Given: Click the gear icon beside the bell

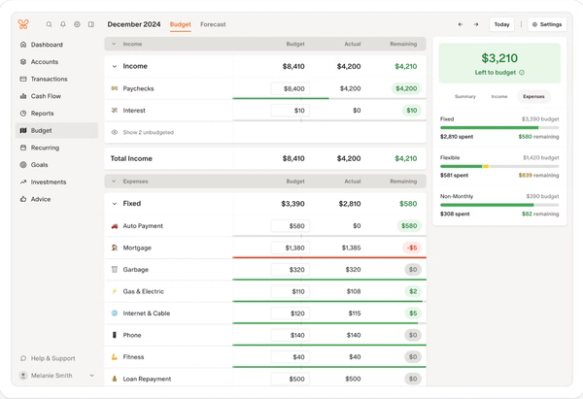Looking at the screenshot, I should (77, 24).
